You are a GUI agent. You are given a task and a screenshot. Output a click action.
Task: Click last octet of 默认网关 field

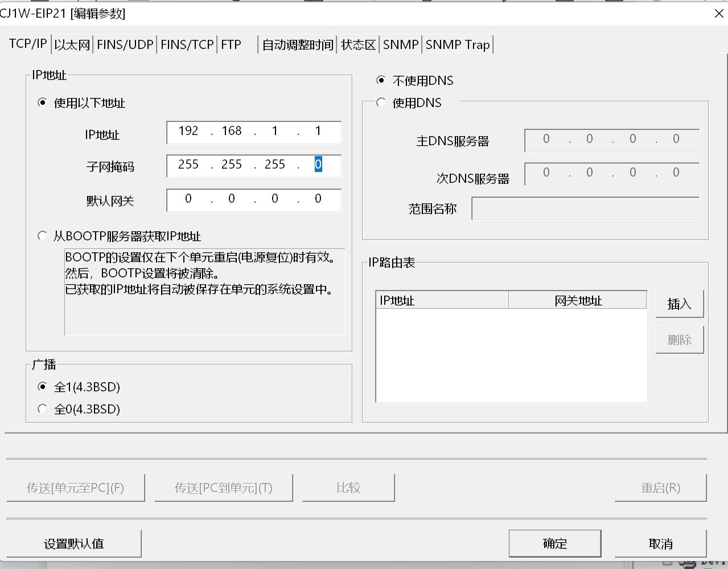[318, 199]
